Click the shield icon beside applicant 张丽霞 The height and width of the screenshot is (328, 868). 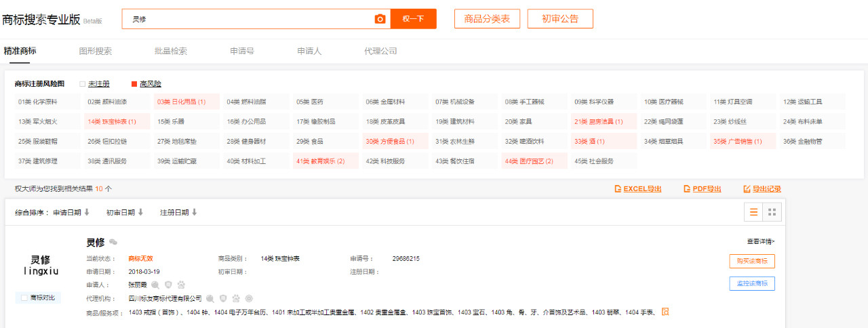[x=168, y=285]
